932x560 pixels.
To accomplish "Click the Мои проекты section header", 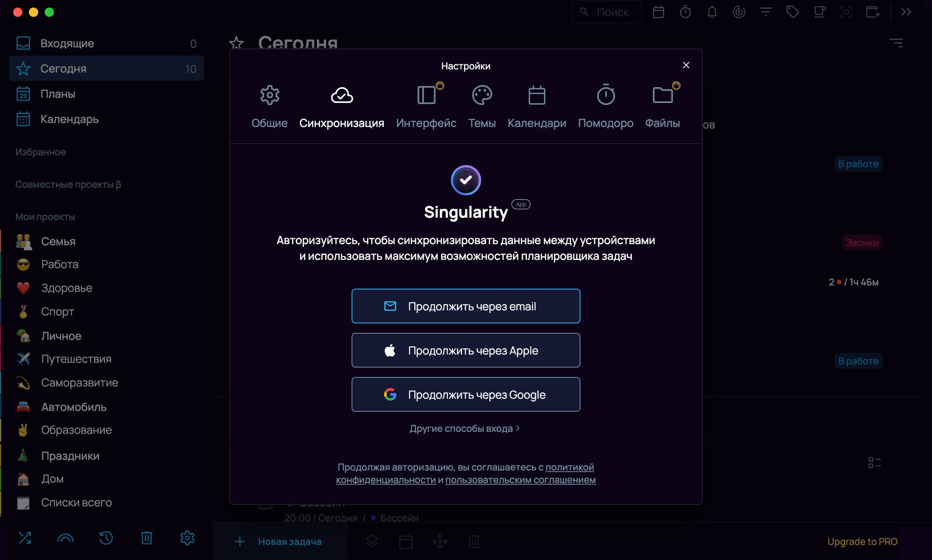I will [x=45, y=217].
